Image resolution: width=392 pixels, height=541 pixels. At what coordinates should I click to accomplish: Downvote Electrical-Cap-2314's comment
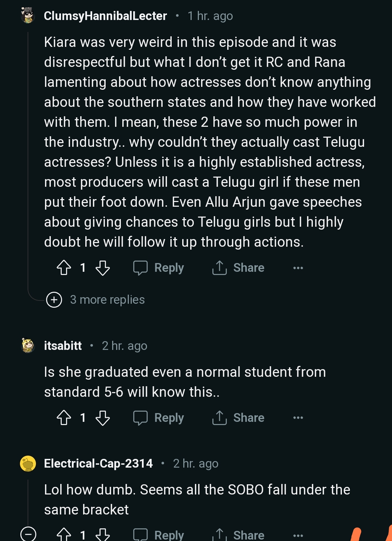103,534
